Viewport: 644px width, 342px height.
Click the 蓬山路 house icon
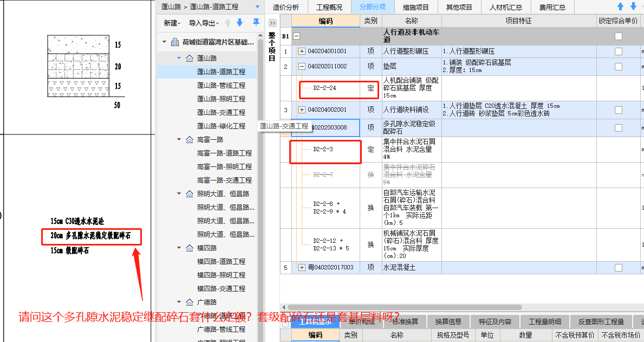[190, 59]
